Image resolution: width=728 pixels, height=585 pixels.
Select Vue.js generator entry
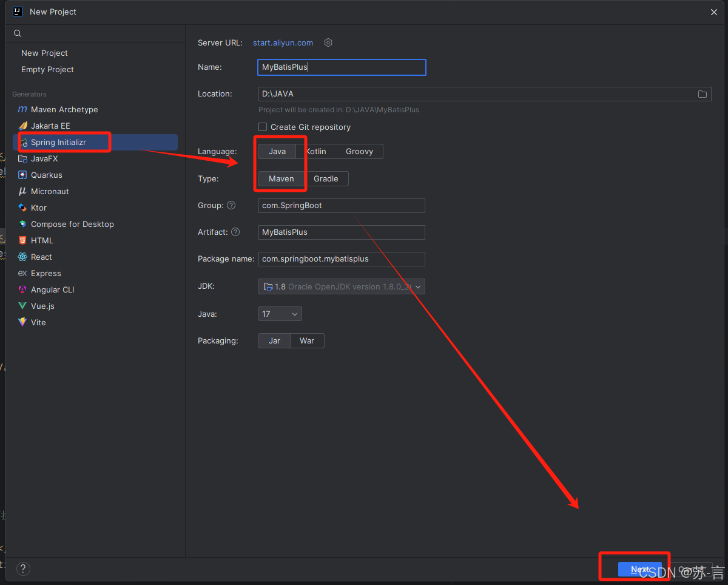[42, 306]
